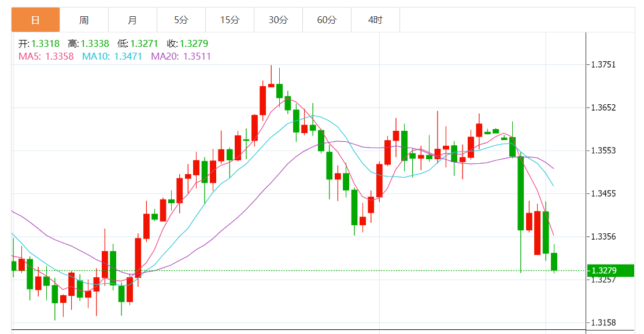Switch to the 5分 timeframe
The height and width of the screenshot is (334, 644).
click(181, 20)
